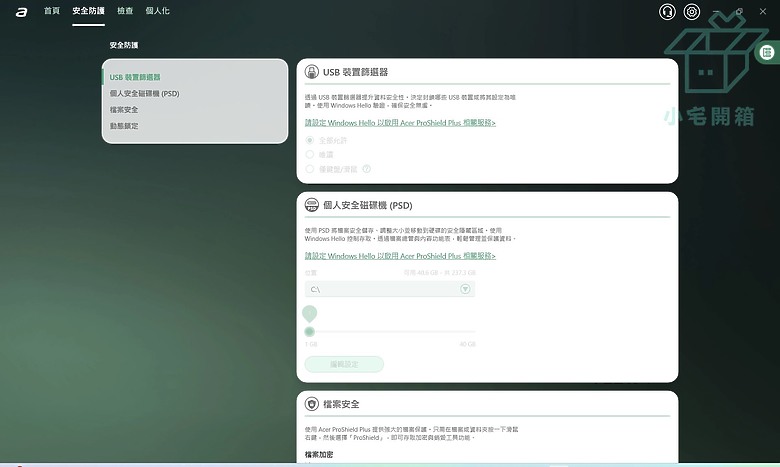The image size is (780, 467).
Task: Open the 個人化 tab
Action: (x=157, y=11)
